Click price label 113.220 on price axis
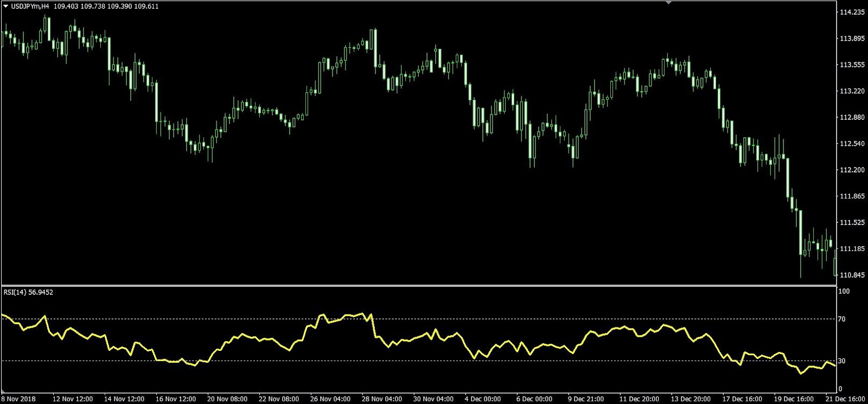 coord(852,91)
